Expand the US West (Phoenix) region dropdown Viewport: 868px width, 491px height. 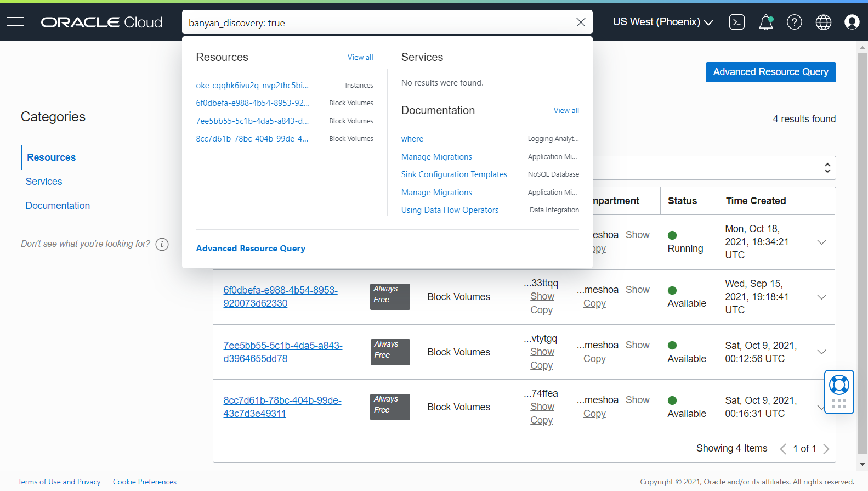click(662, 22)
